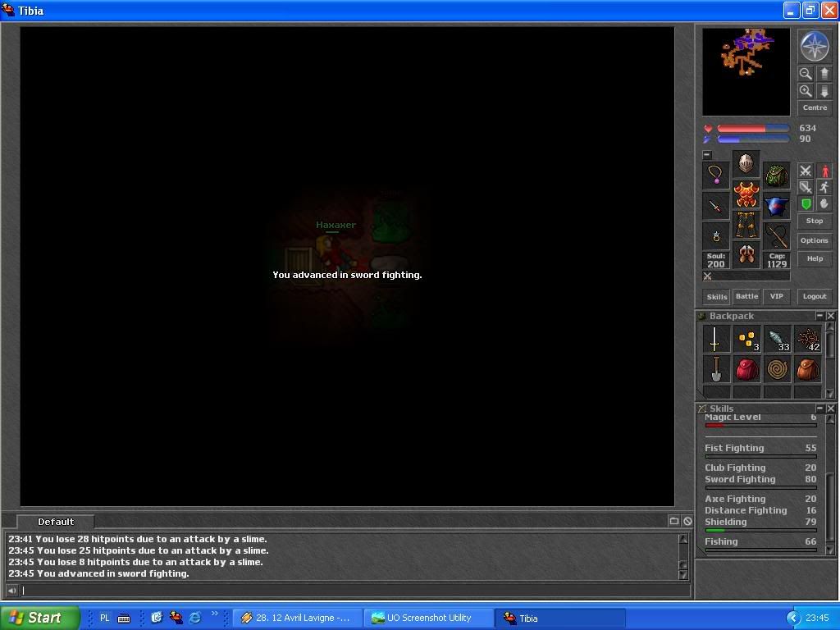This screenshot has height=630, width=840.
Task: Select the fishing rod in the ammo slot
Action: click(x=776, y=236)
